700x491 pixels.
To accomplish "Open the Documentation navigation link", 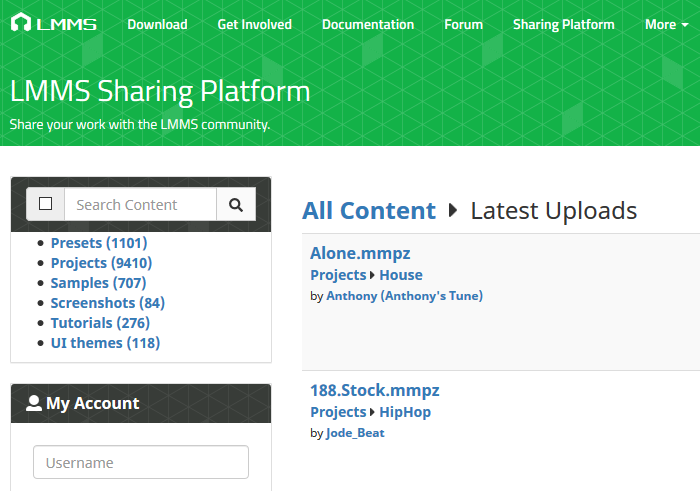I will coord(367,24).
